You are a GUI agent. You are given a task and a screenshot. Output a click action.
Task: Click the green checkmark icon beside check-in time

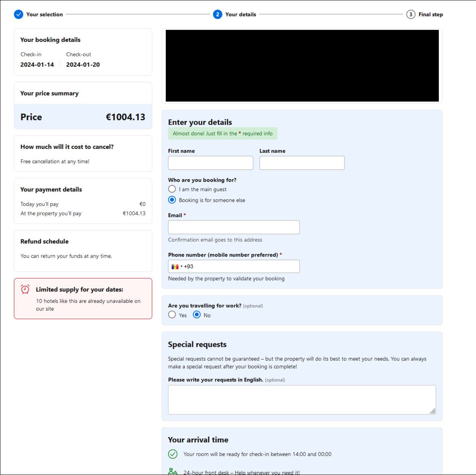[x=173, y=454]
